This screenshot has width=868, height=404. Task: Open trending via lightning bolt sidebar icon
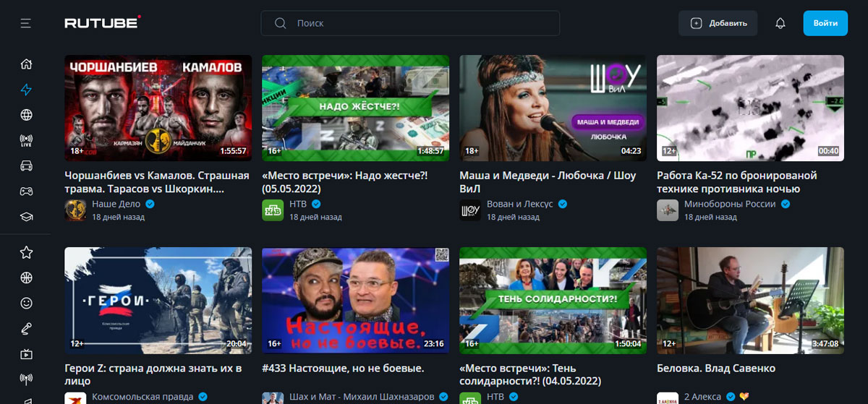(26, 90)
